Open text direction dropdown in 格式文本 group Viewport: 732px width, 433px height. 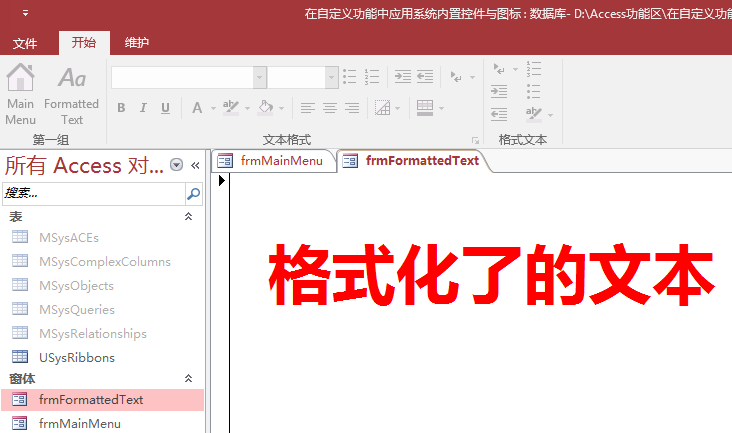pyautogui.click(x=515, y=69)
